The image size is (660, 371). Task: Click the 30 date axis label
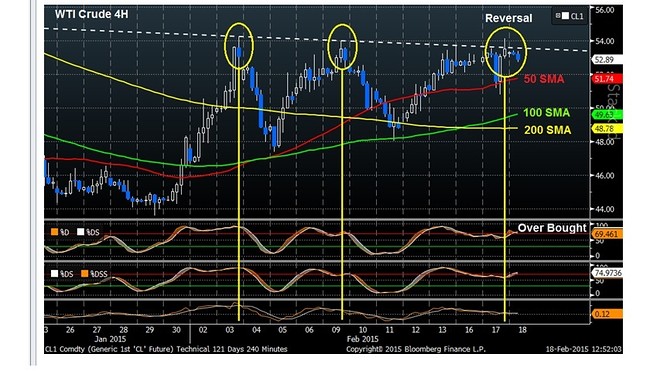click(x=176, y=330)
